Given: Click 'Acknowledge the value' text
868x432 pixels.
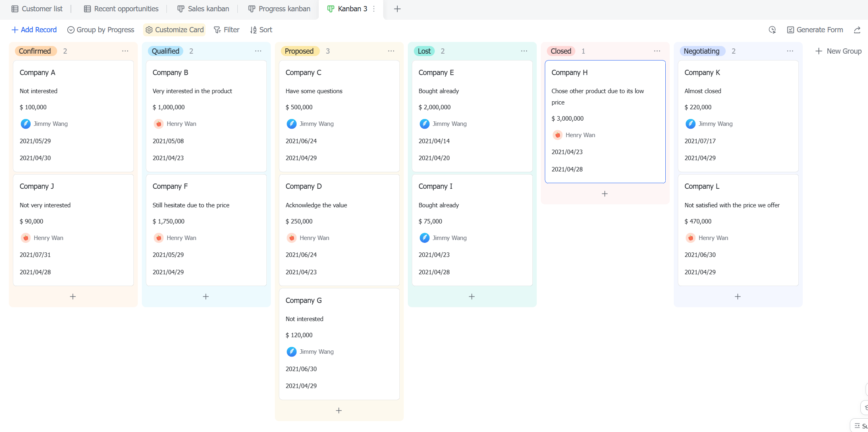Looking at the screenshot, I should coord(316,205).
